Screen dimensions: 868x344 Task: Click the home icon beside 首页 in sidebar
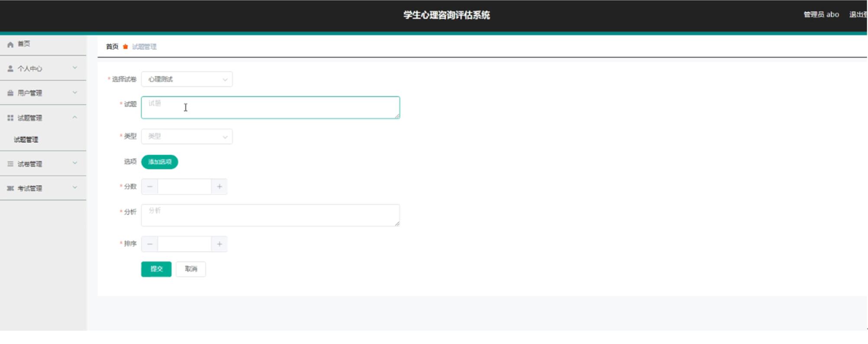click(x=10, y=45)
